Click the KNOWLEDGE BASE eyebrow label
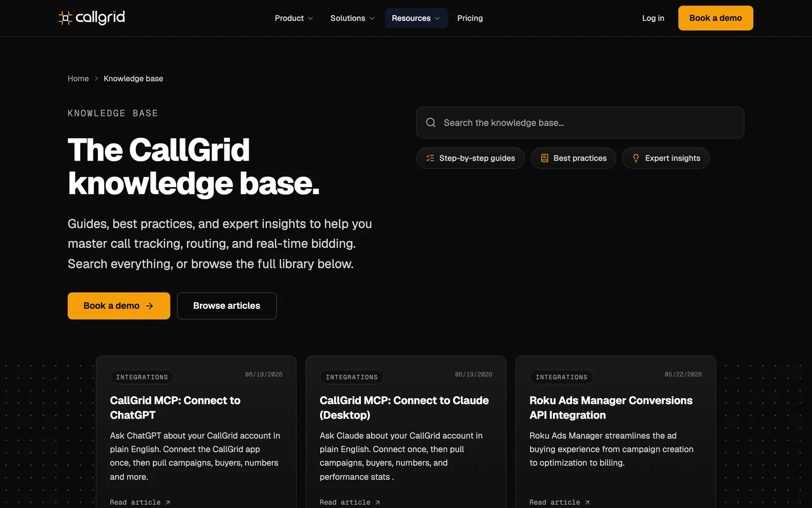This screenshot has height=508, width=812. 113,113
